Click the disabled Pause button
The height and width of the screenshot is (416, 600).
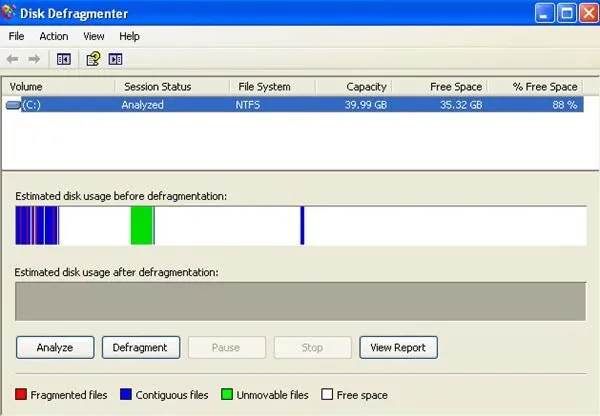point(227,347)
